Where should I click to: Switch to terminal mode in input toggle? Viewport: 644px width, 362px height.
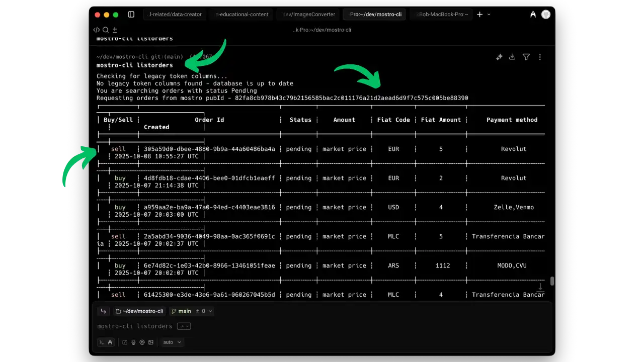102,342
